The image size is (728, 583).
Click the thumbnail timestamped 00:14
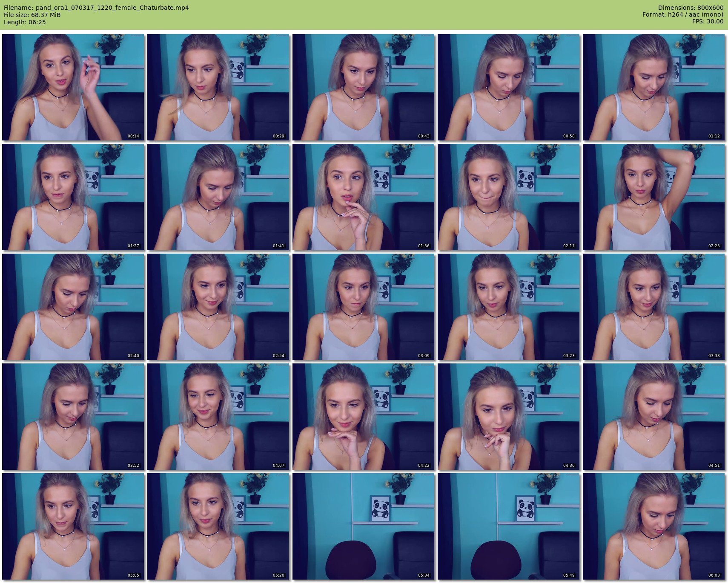[73, 87]
